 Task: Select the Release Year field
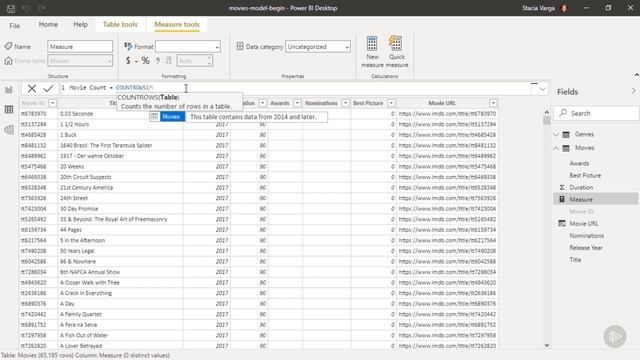pyautogui.click(x=586, y=248)
